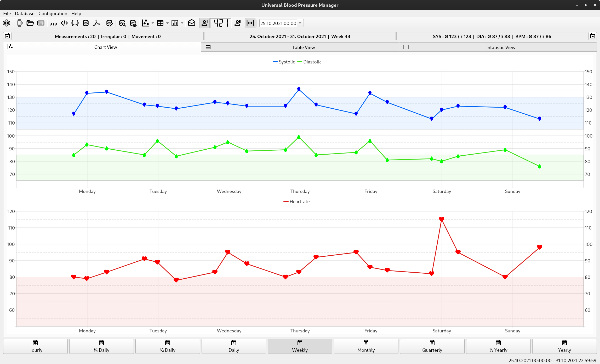Select the JSON export icon
This screenshot has height=364, width=600.
click(75, 23)
